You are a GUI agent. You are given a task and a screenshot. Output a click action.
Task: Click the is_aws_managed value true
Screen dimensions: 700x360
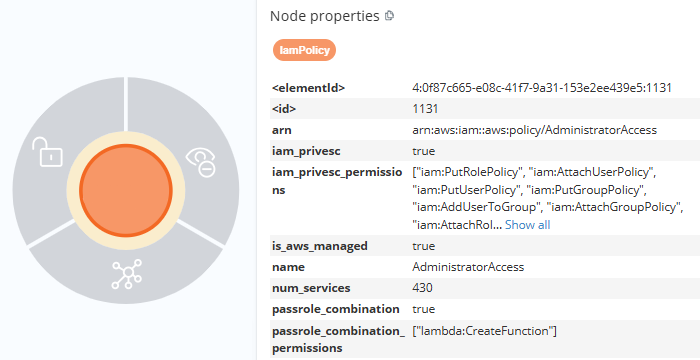(x=424, y=246)
